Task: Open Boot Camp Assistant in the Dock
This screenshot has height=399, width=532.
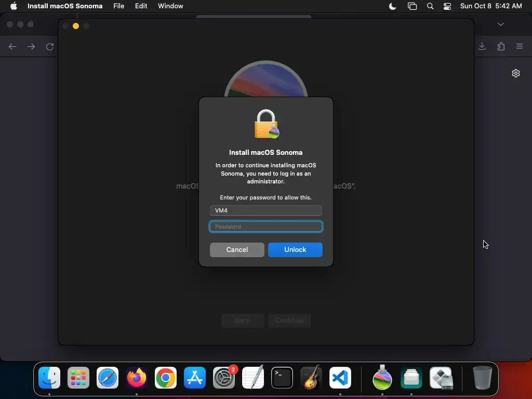Action: pos(441,378)
